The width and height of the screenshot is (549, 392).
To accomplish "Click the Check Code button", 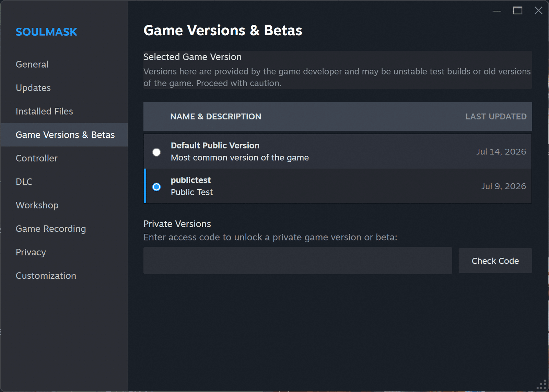I will (495, 261).
